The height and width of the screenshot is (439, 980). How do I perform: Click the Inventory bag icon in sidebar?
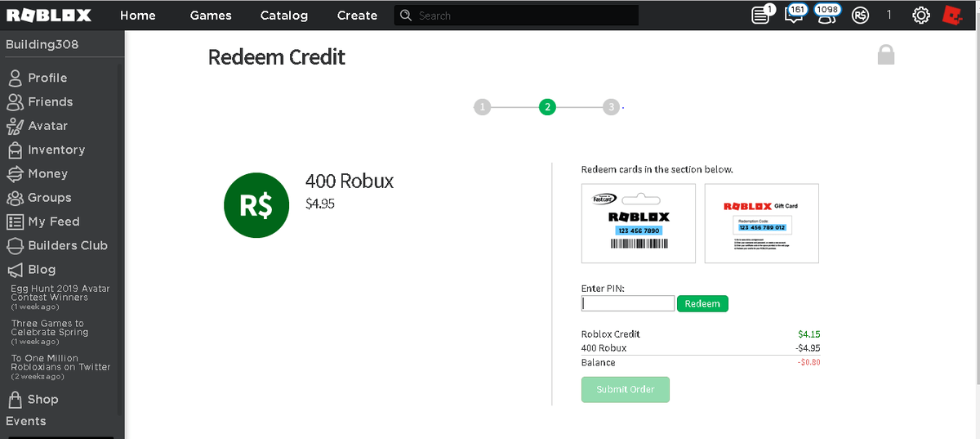coord(15,150)
